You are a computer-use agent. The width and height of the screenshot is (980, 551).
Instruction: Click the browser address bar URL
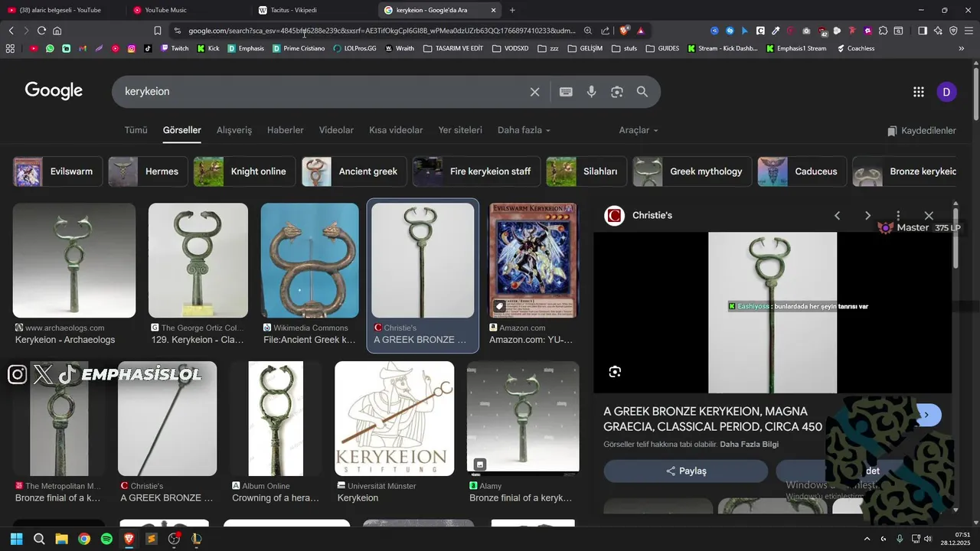pyautogui.click(x=381, y=31)
